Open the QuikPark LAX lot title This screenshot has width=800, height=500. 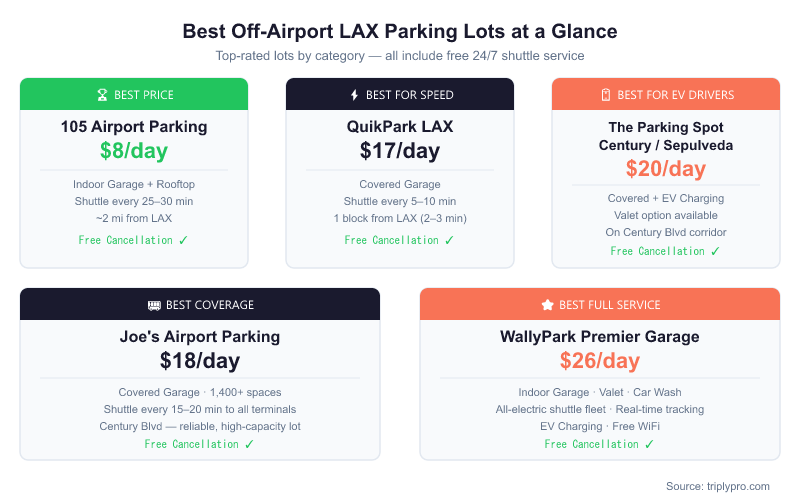coord(400,127)
